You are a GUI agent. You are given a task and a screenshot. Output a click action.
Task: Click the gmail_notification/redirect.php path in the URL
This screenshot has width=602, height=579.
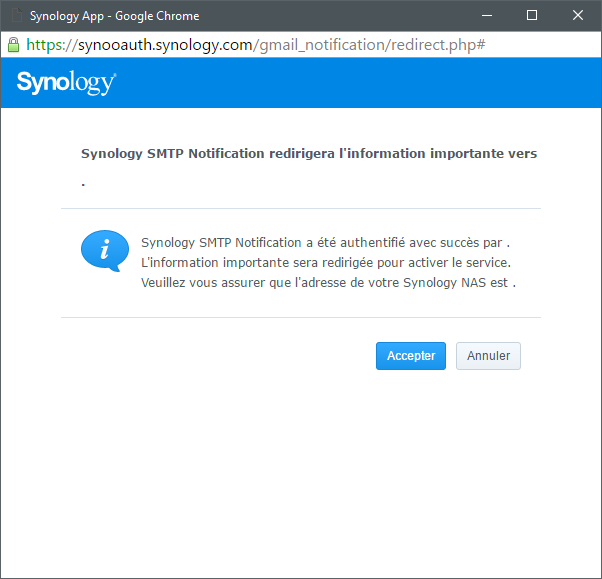tap(367, 45)
